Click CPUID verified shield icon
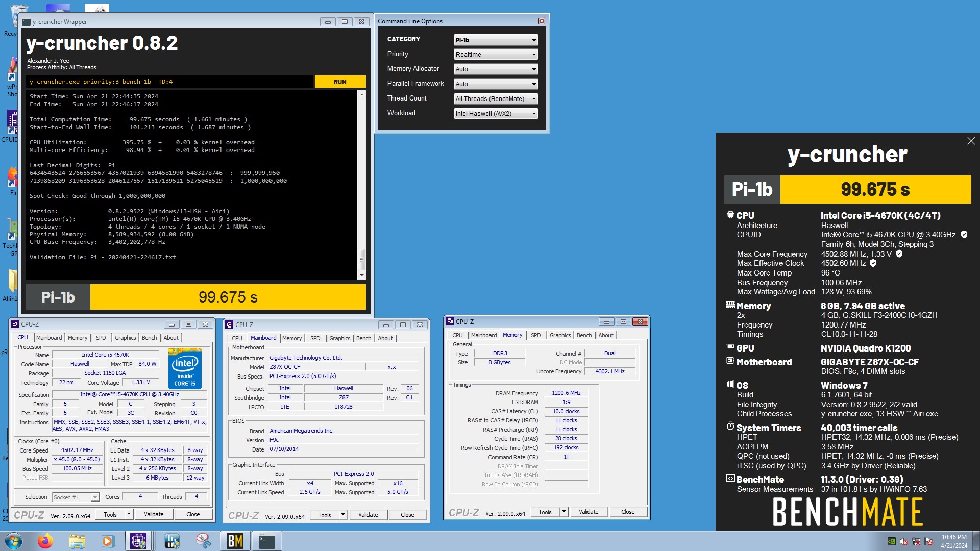 click(964, 235)
